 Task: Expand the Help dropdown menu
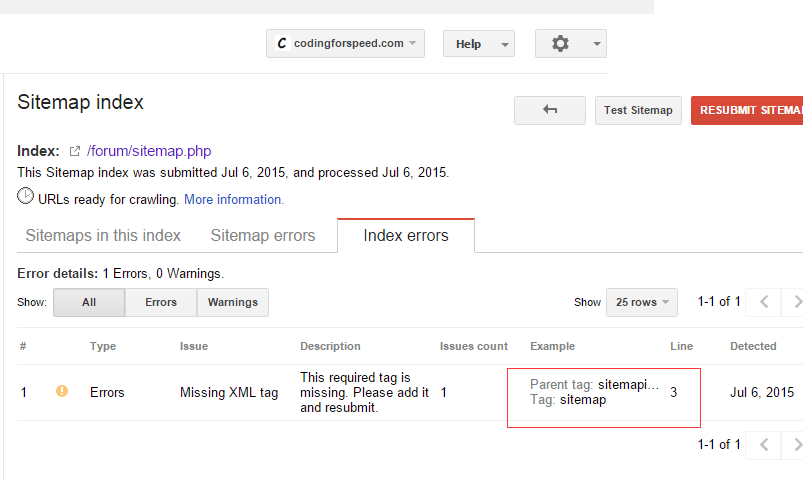click(x=478, y=44)
